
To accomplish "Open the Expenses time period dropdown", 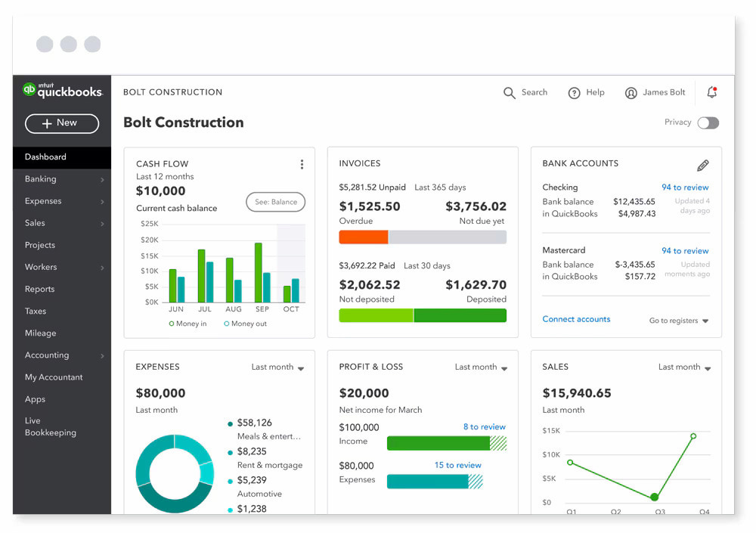I will pos(277,367).
